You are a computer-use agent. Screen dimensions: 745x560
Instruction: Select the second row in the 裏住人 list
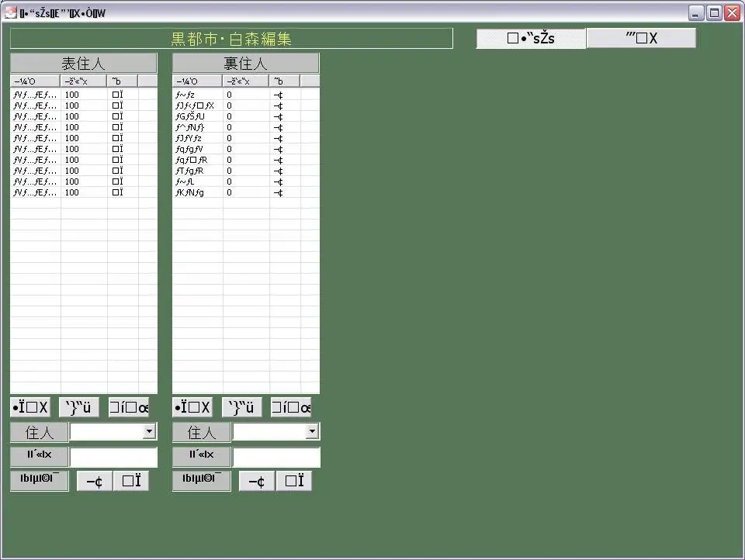point(246,105)
